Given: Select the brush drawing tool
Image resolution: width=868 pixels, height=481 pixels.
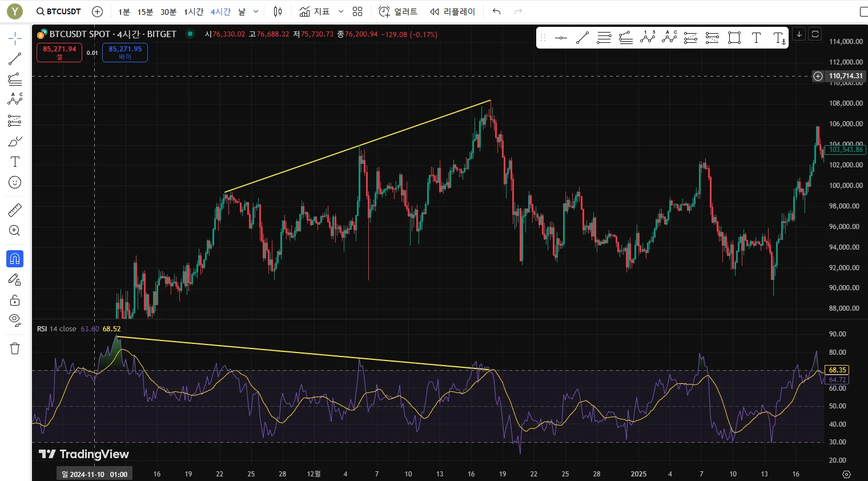Looking at the screenshot, I should (x=15, y=141).
